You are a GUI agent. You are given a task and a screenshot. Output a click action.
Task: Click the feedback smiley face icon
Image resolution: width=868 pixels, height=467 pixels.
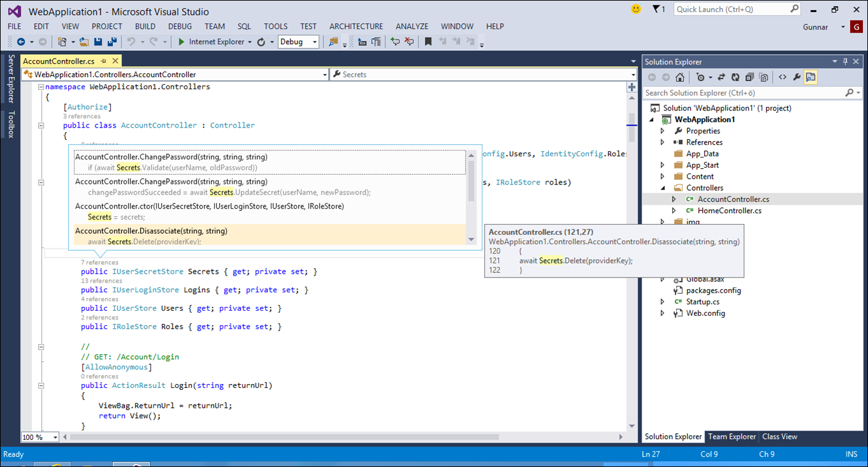click(x=635, y=10)
